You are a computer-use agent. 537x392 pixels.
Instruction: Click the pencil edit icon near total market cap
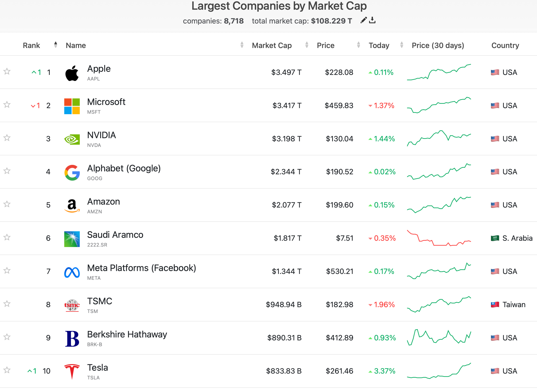point(363,20)
